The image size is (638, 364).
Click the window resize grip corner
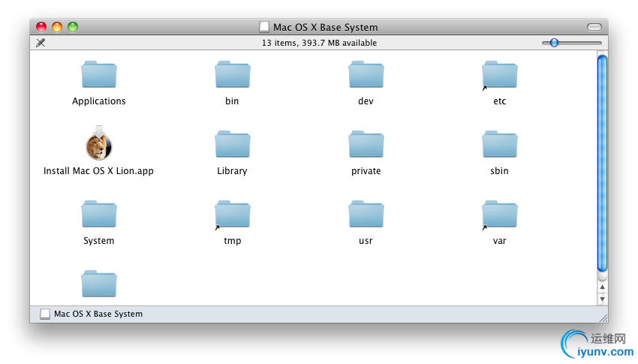[x=603, y=318]
